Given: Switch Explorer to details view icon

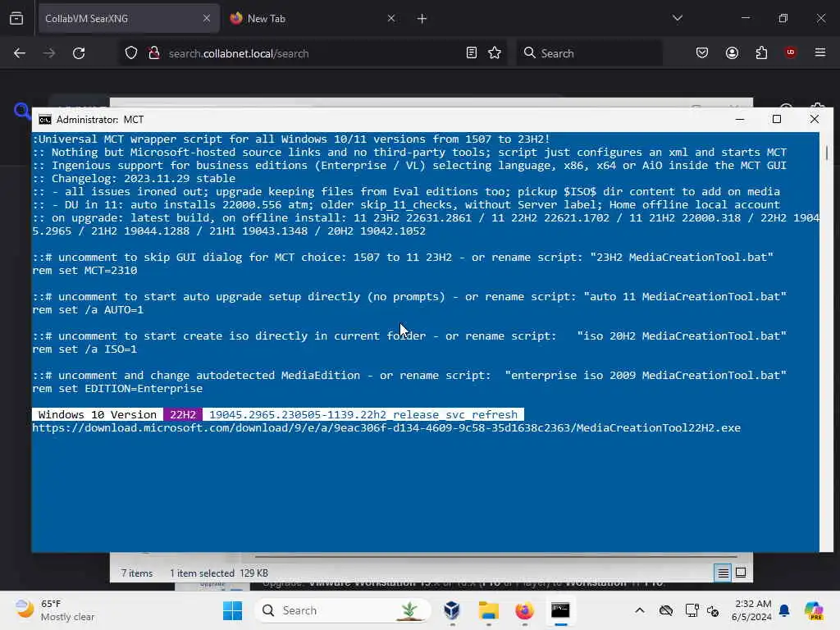Looking at the screenshot, I should click(723, 573).
